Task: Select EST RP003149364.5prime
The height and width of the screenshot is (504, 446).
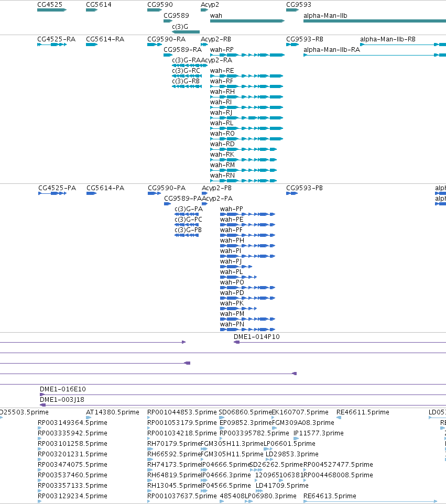Action: click(72, 423)
